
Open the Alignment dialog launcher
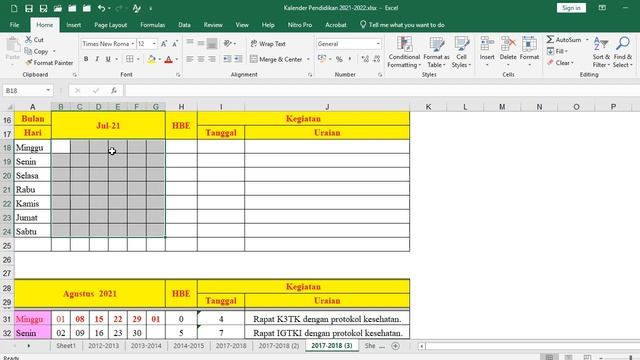point(310,75)
